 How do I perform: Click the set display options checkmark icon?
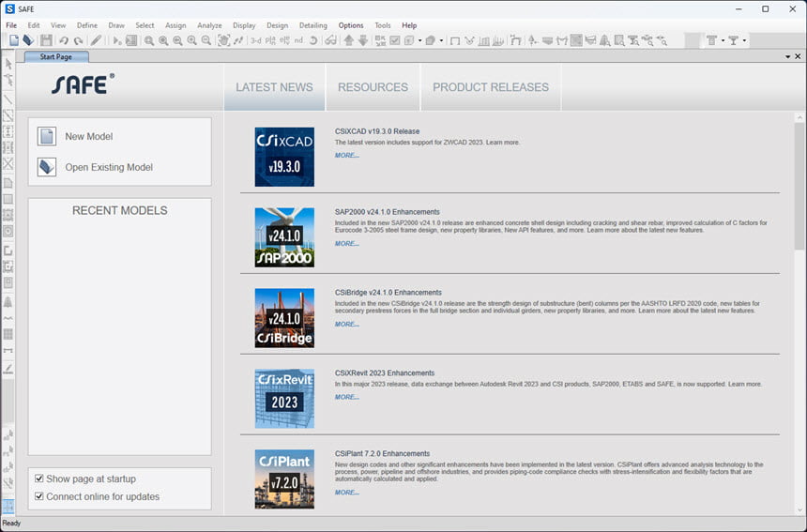point(395,40)
